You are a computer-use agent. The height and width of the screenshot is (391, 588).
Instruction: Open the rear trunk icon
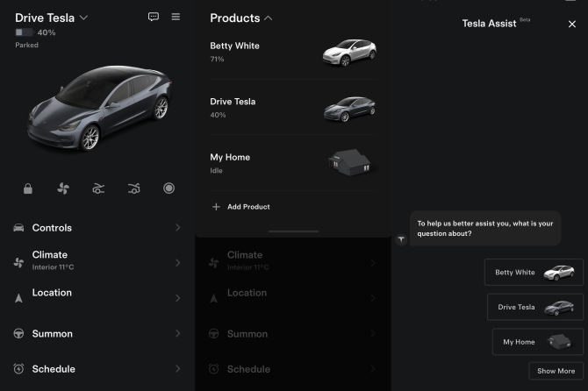(x=133, y=188)
